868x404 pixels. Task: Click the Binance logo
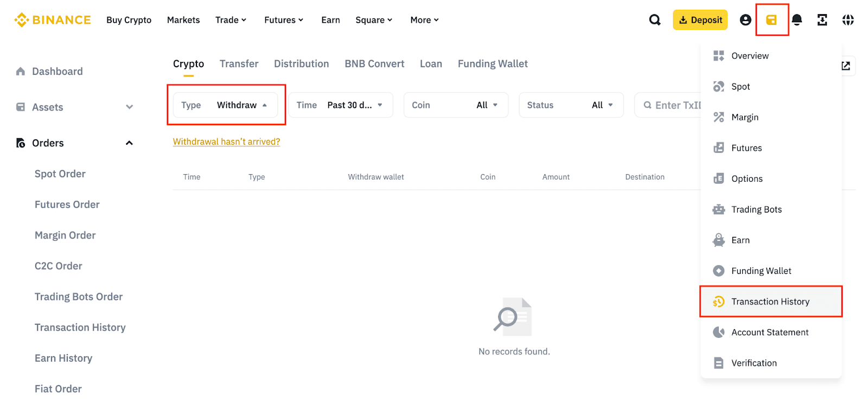tap(53, 20)
